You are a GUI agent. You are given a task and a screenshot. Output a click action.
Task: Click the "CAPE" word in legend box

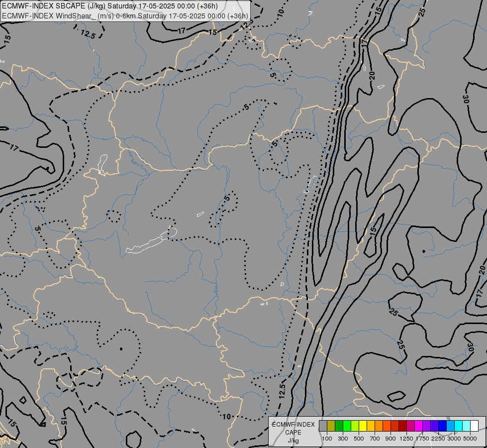293,433
